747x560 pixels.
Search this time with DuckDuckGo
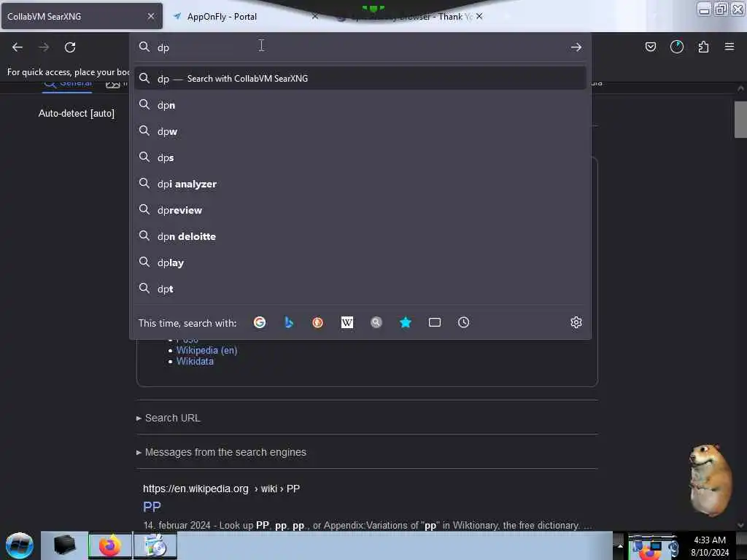click(x=318, y=322)
